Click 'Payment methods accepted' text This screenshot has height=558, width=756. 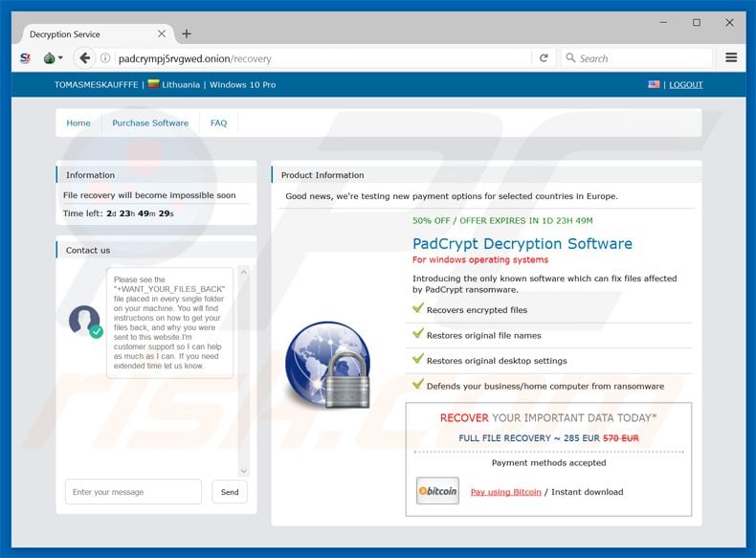coord(548,462)
